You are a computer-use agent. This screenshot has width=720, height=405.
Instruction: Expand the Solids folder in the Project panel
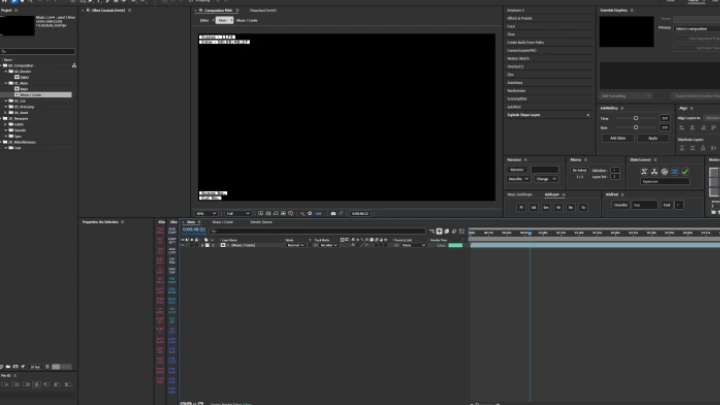coord(6,124)
